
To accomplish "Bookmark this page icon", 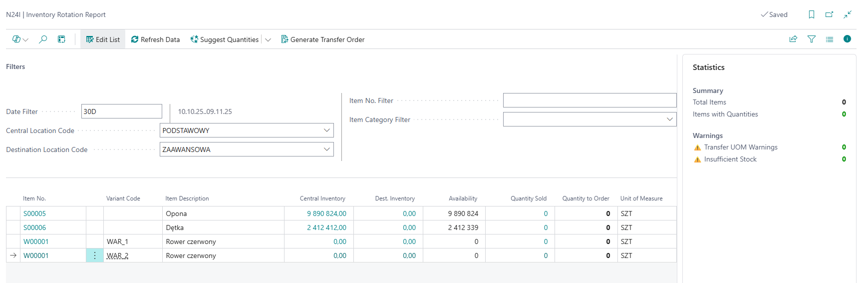I will [812, 14].
